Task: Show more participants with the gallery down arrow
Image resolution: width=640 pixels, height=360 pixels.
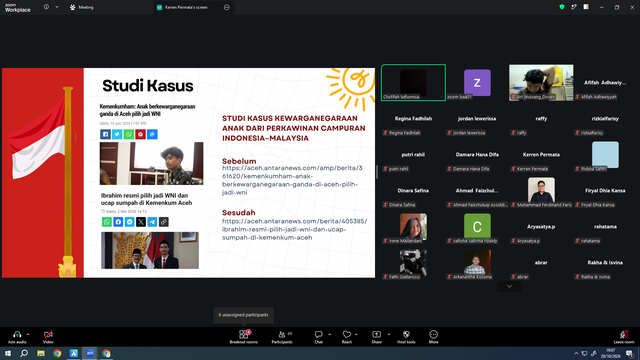Action: pos(509,287)
